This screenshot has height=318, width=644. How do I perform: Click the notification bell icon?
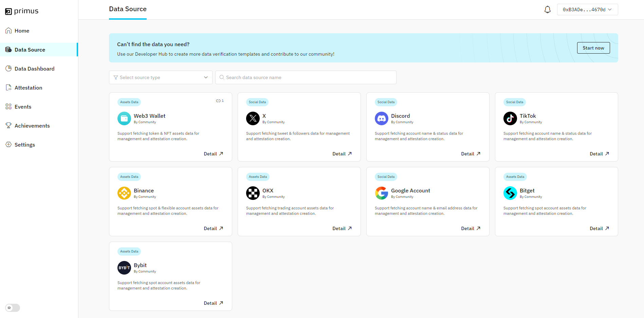click(x=547, y=10)
